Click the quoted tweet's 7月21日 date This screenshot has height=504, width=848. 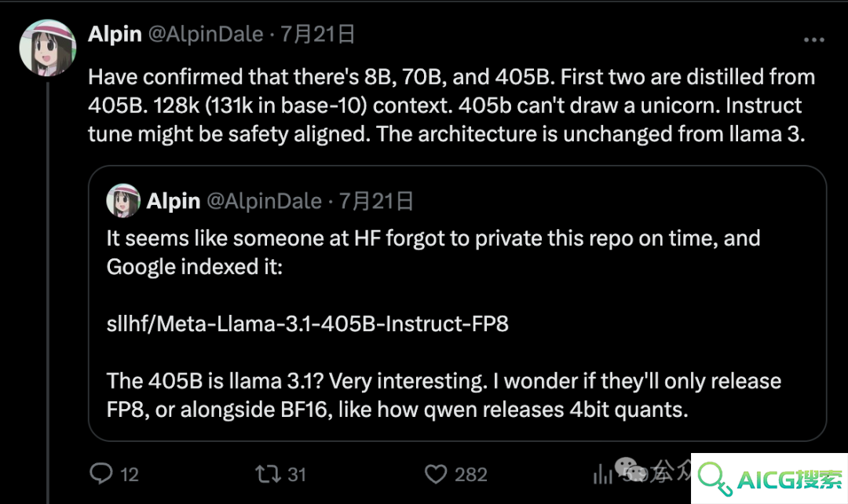[x=376, y=201]
